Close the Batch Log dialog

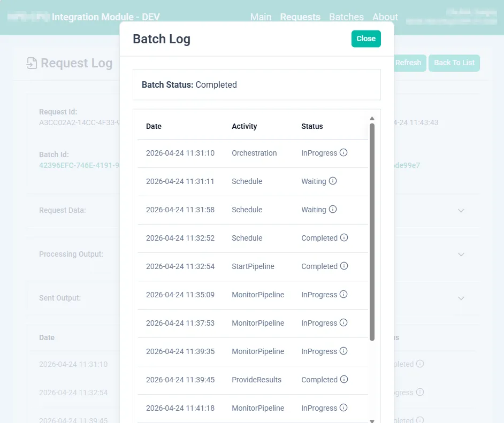pos(366,39)
